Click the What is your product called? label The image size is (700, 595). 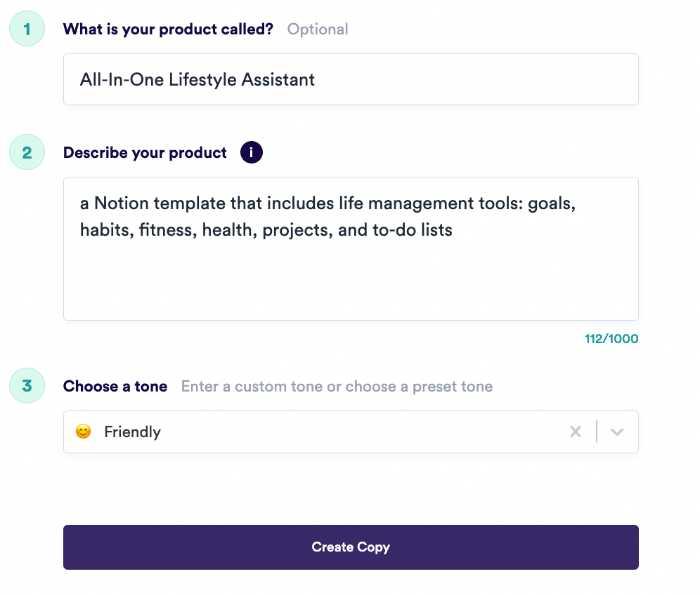(168, 29)
